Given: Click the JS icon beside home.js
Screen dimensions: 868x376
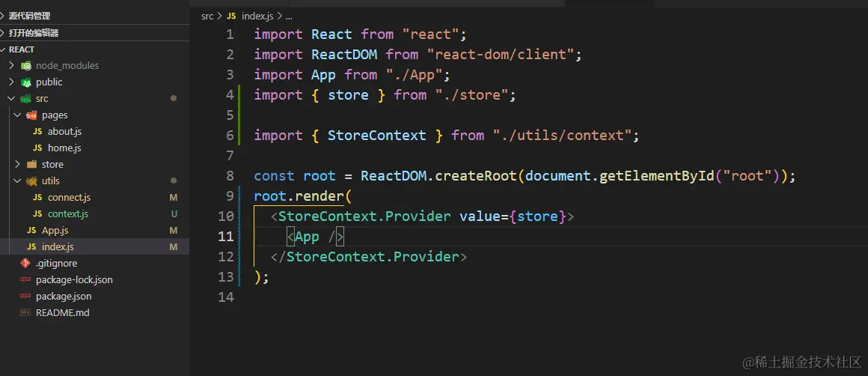Looking at the screenshot, I should 37,148.
